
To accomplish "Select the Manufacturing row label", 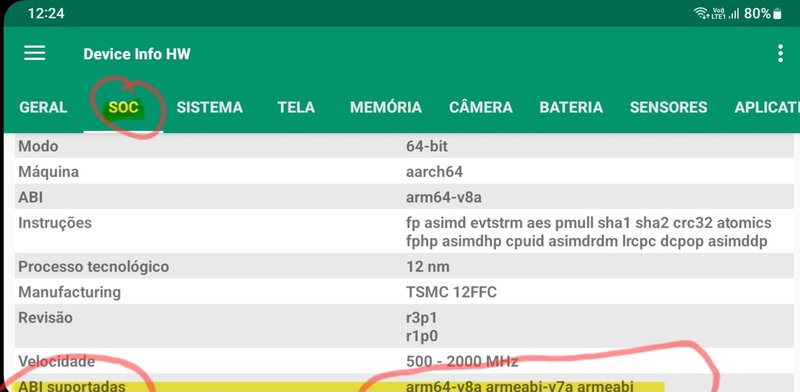I will [70, 292].
